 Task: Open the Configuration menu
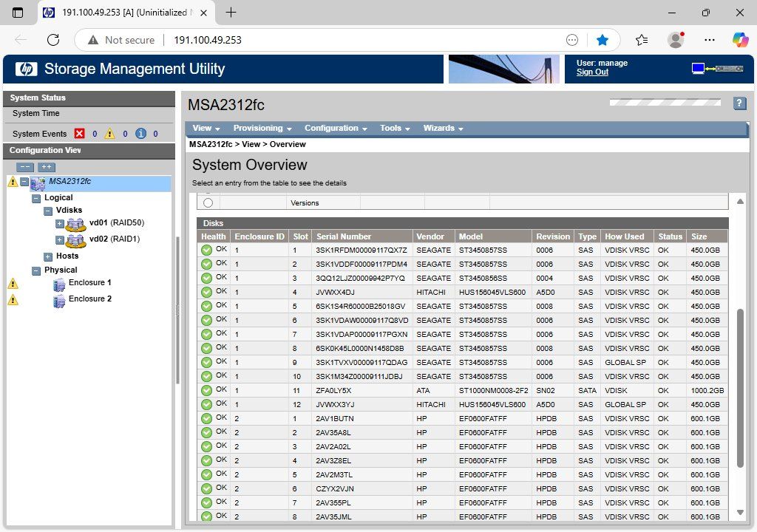coord(336,129)
